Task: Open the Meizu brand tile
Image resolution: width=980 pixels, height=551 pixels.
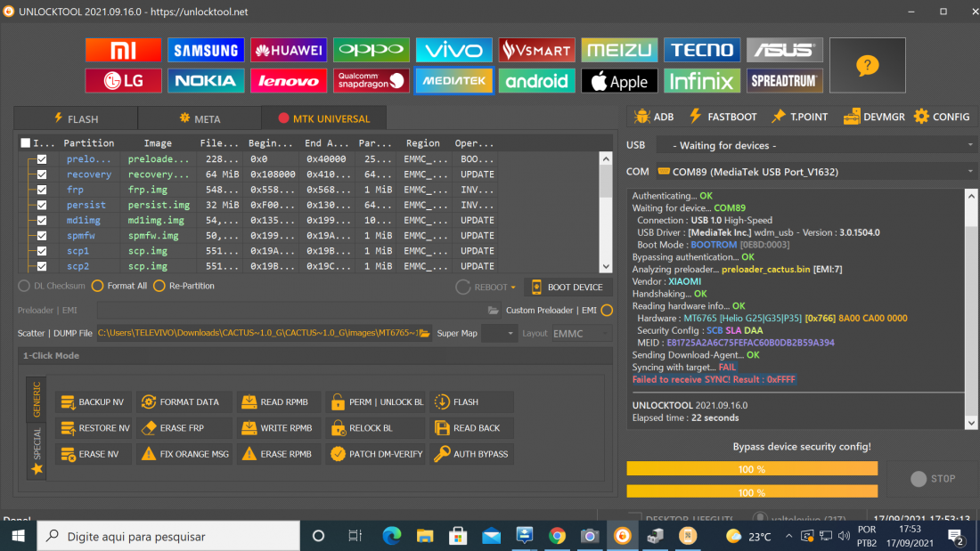Action: point(619,50)
